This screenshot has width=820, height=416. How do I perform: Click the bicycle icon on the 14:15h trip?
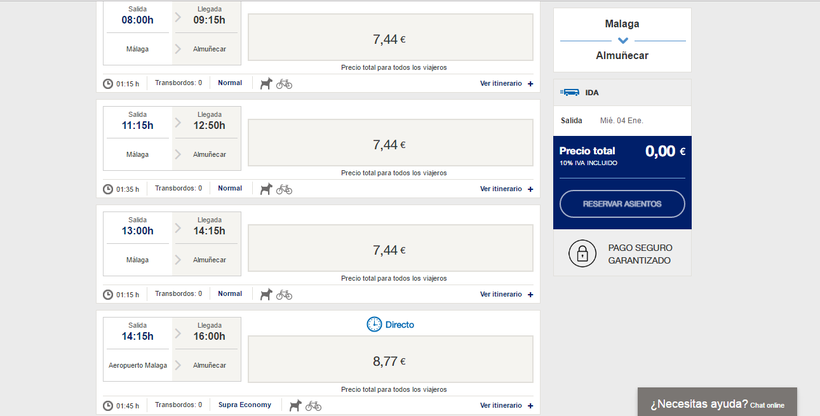coord(314,405)
